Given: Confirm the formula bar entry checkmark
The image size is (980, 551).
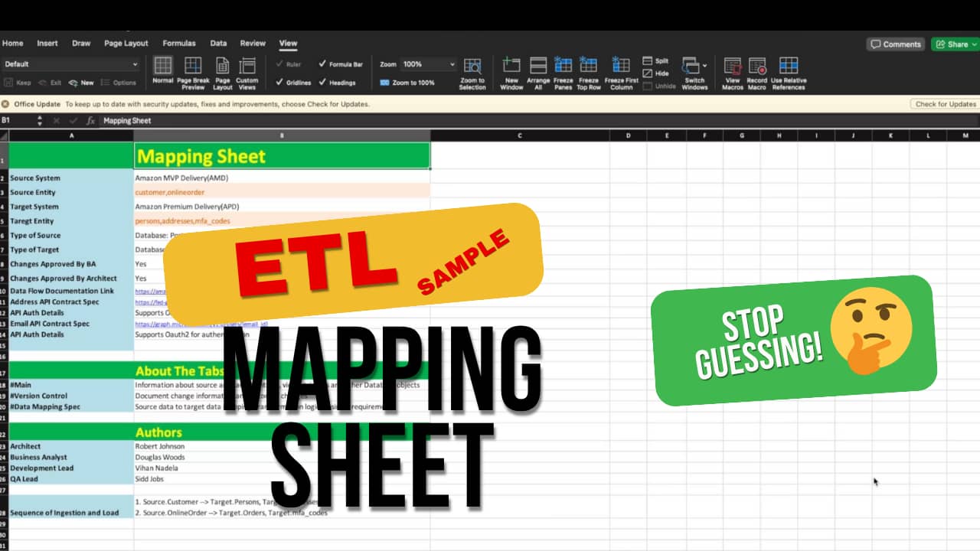Looking at the screenshot, I should (73, 121).
